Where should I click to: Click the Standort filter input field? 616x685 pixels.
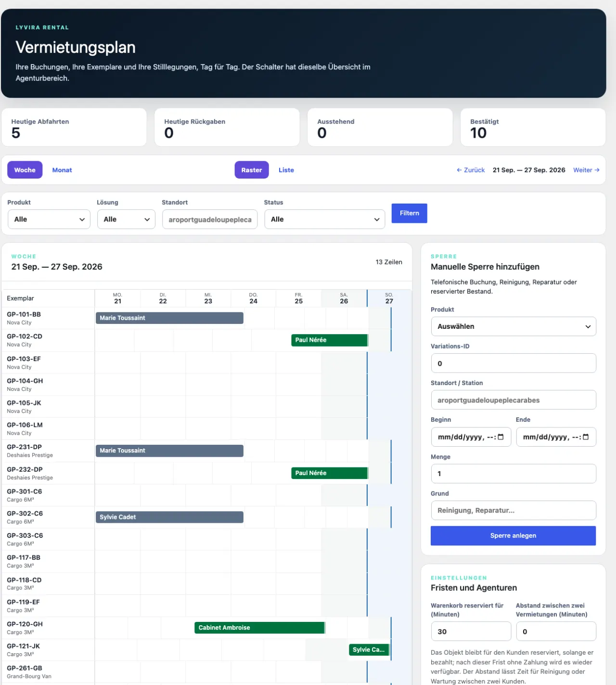210,220
